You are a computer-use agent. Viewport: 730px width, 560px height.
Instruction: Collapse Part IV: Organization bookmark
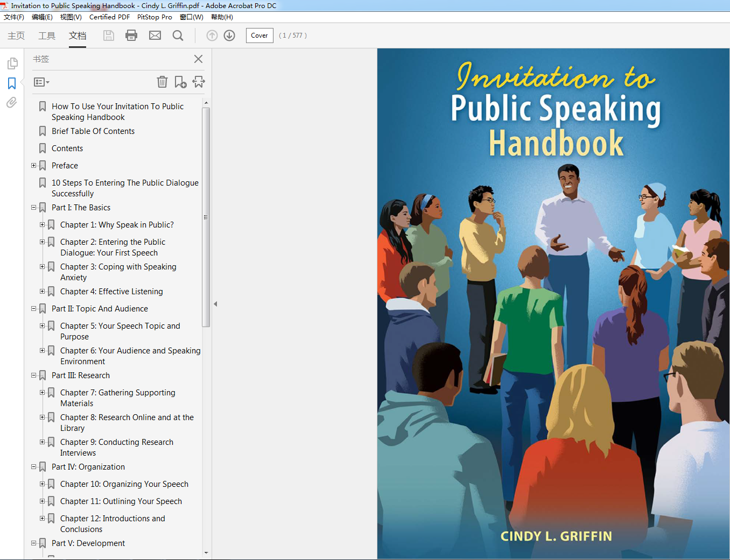tap(33, 466)
